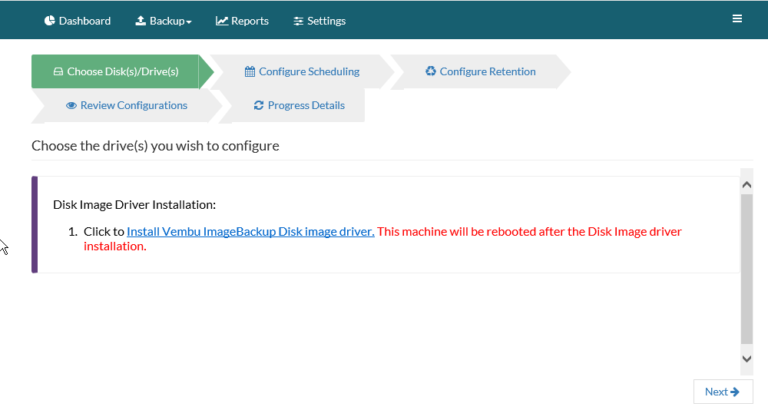Screen dimensions: 768x420
Task: Click the Dashboard pie chart icon
Action: coord(49,21)
